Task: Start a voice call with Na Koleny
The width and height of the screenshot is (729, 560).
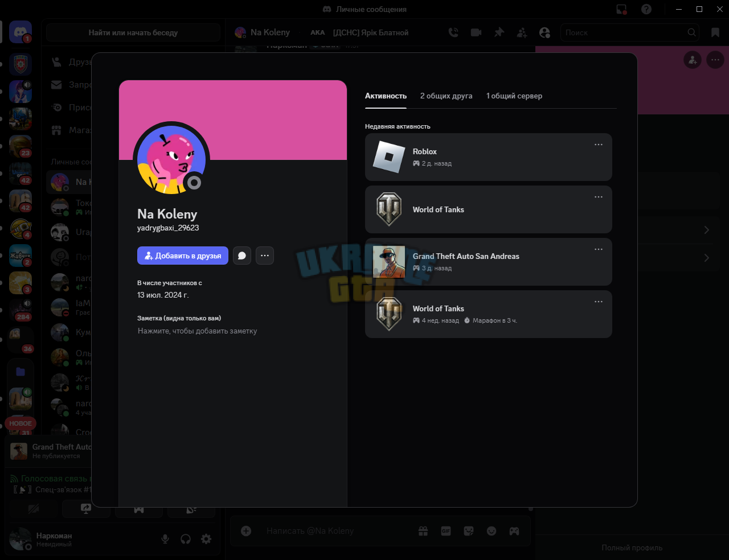Action: pos(453,32)
